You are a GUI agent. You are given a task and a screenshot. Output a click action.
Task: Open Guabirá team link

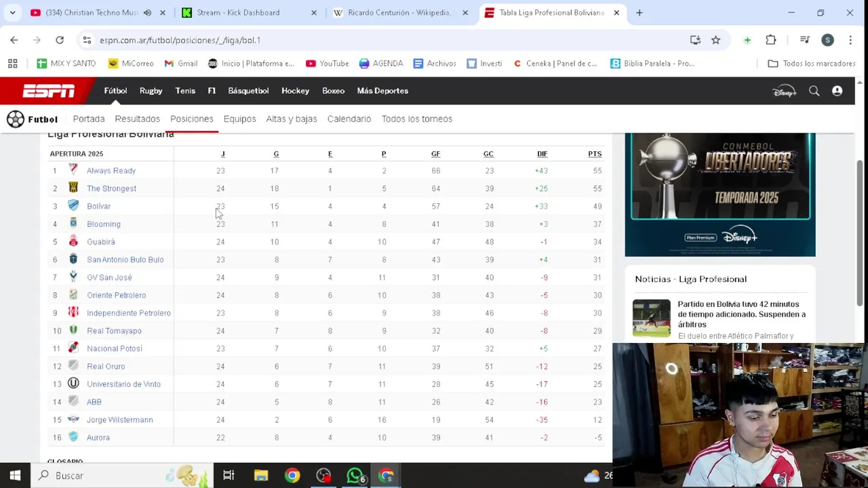tap(101, 241)
